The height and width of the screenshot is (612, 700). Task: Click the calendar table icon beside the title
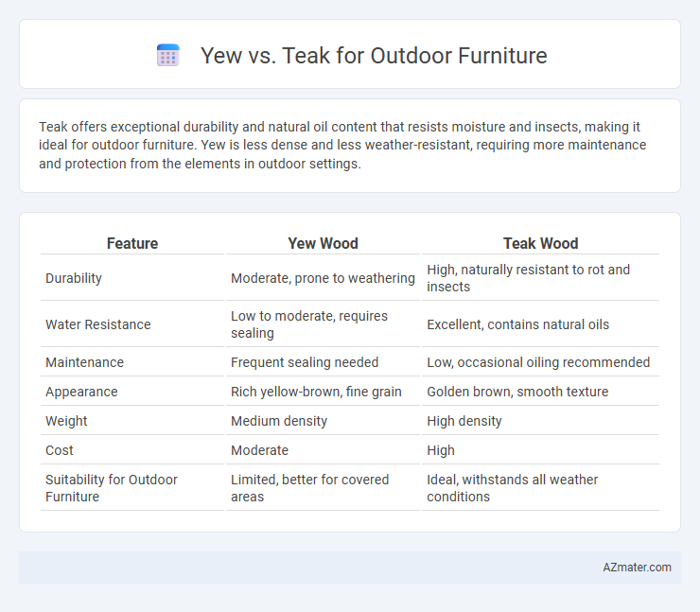(x=168, y=56)
